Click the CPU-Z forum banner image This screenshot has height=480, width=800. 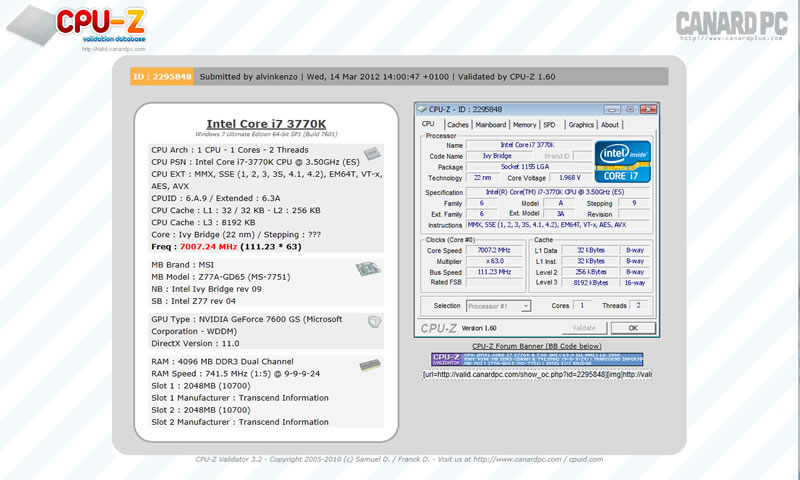coord(537,359)
